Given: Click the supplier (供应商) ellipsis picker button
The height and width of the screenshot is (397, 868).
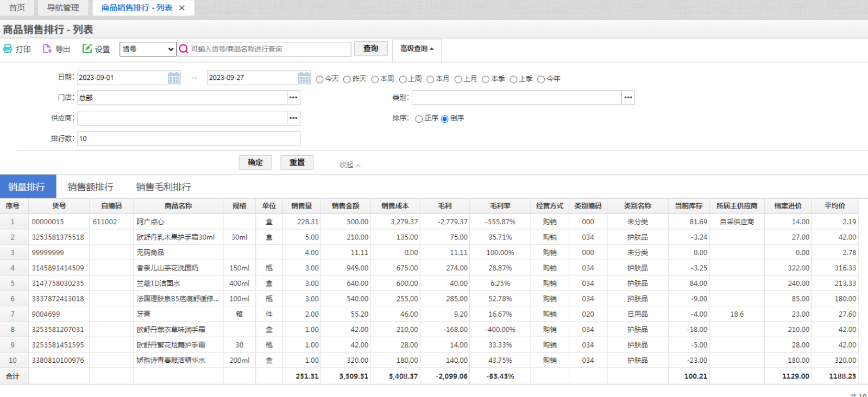Looking at the screenshot, I should [x=293, y=118].
